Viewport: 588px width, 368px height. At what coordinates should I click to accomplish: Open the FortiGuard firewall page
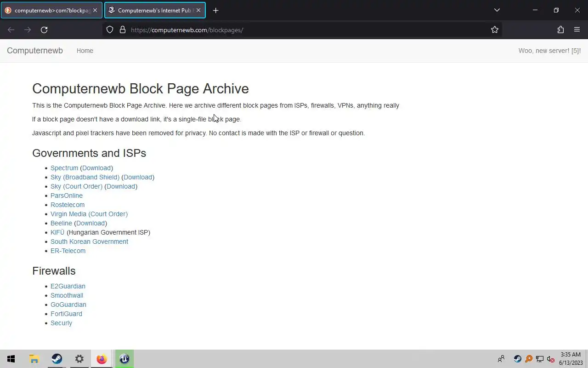click(x=66, y=314)
